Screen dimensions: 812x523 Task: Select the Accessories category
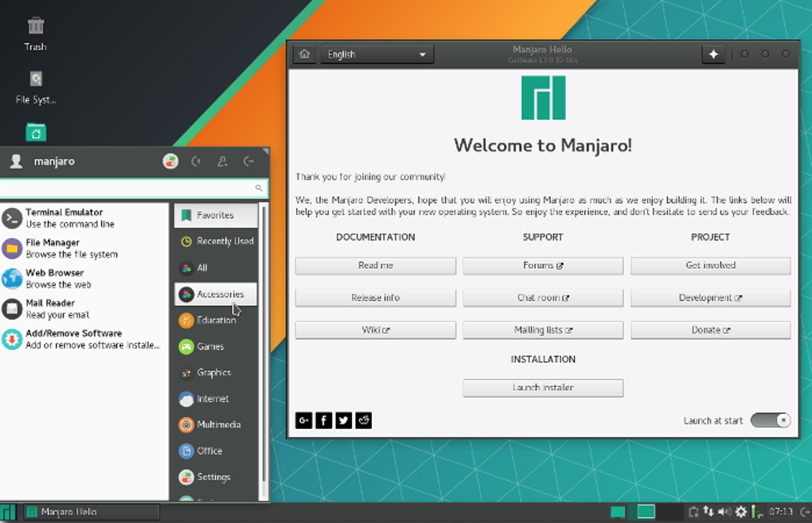click(x=216, y=294)
